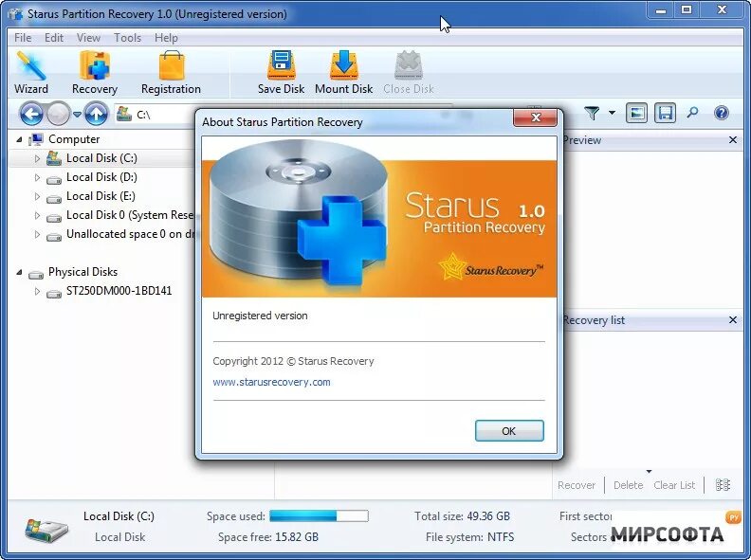Select Local Disk (E:) in tree
This screenshot has width=751, height=560.
(101, 196)
